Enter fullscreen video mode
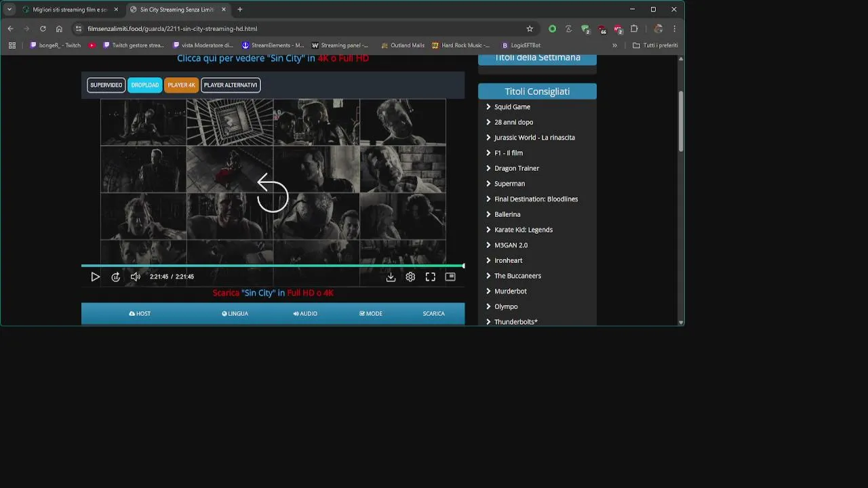This screenshot has height=488, width=868. point(430,277)
